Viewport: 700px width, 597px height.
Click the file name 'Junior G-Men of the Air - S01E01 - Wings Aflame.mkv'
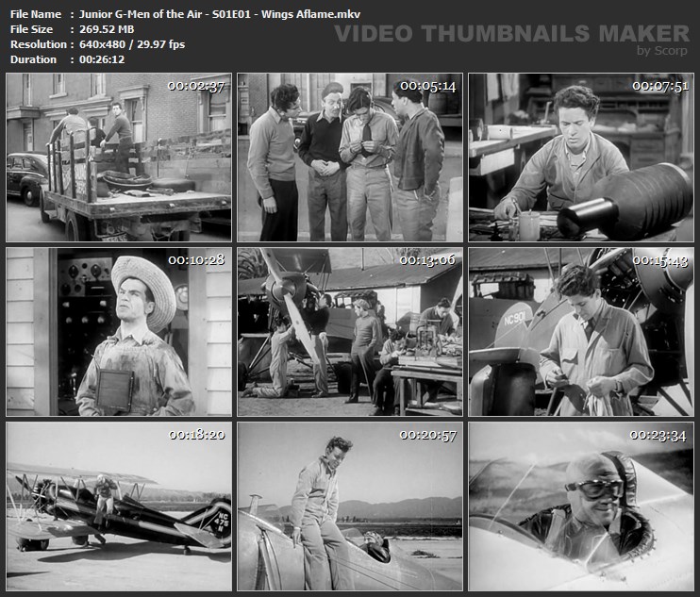(220, 14)
